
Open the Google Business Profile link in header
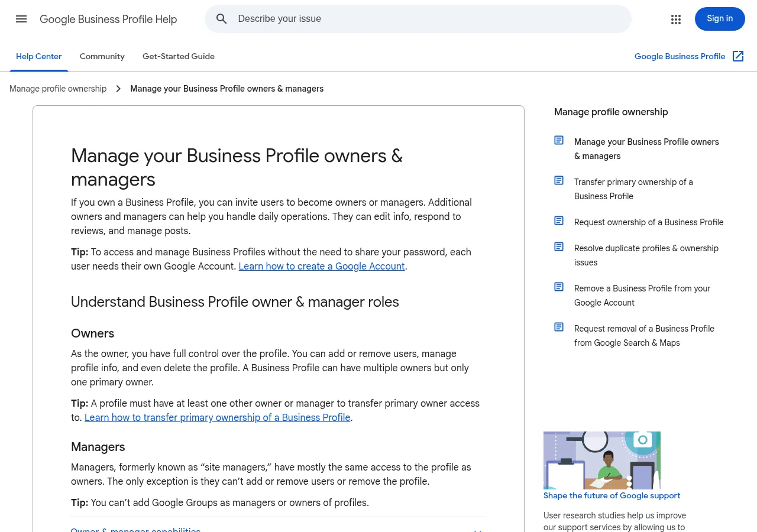(680, 56)
